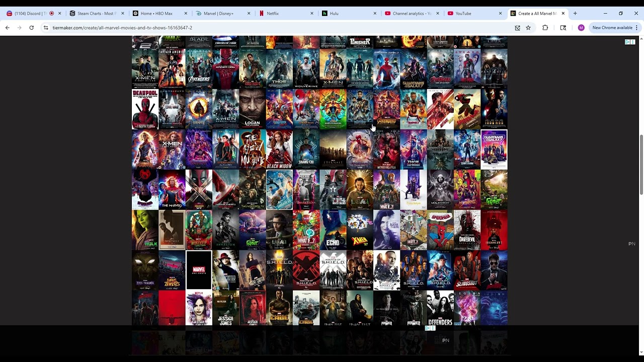Open the Extensions puzzle icon
644x362 pixels.
(x=545, y=28)
